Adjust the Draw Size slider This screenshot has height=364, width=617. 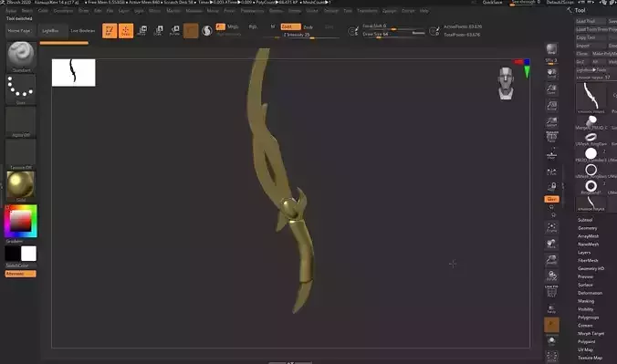(x=393, y=35)
